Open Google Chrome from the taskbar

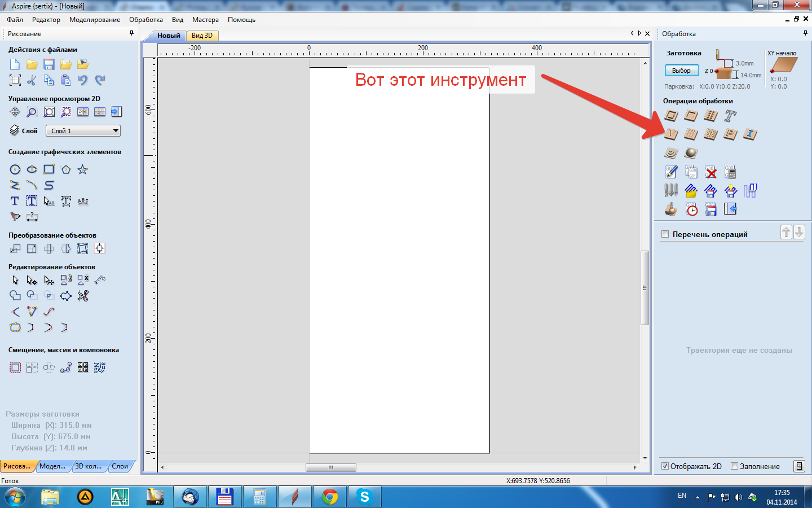[330, 497]
